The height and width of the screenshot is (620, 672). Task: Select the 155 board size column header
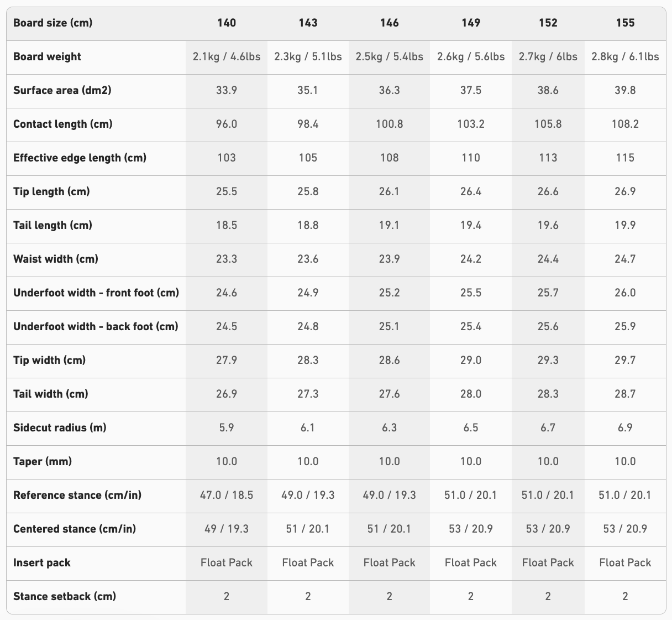tap(625, 23)
